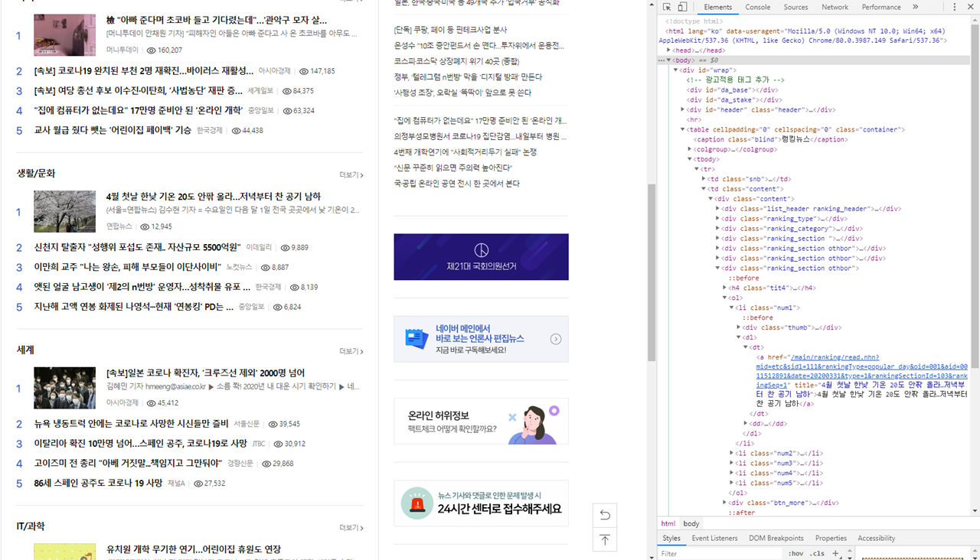Viewport: 980px width, 560px height.
Task: Expand the h4 class="tit4" node
Action: [724, 288]
